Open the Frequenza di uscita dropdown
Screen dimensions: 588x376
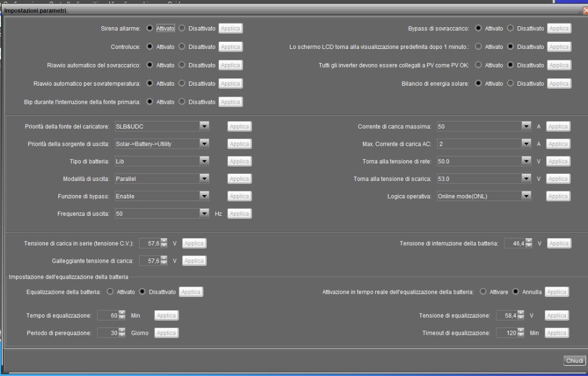204,213
